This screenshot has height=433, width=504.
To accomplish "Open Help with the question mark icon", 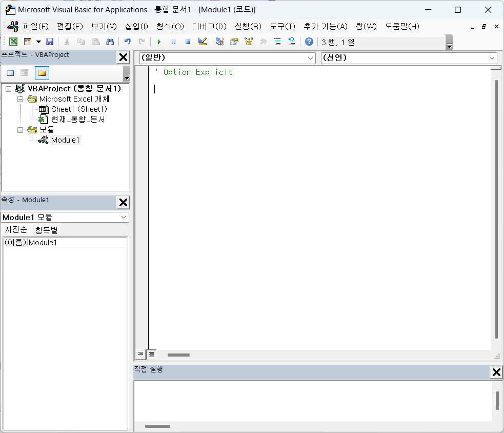I will tap(309, 42).
